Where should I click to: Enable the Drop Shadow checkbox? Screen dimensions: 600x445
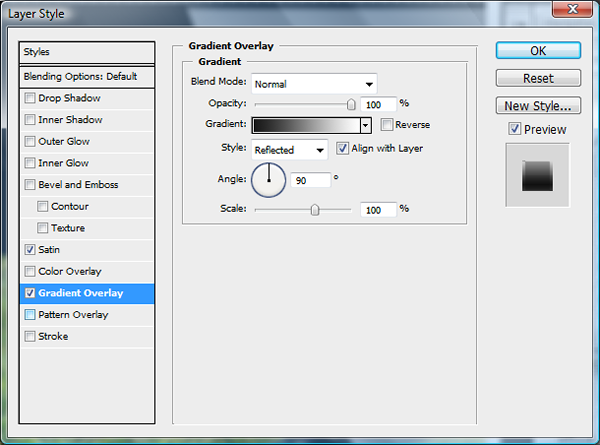[x=30, y=98]
